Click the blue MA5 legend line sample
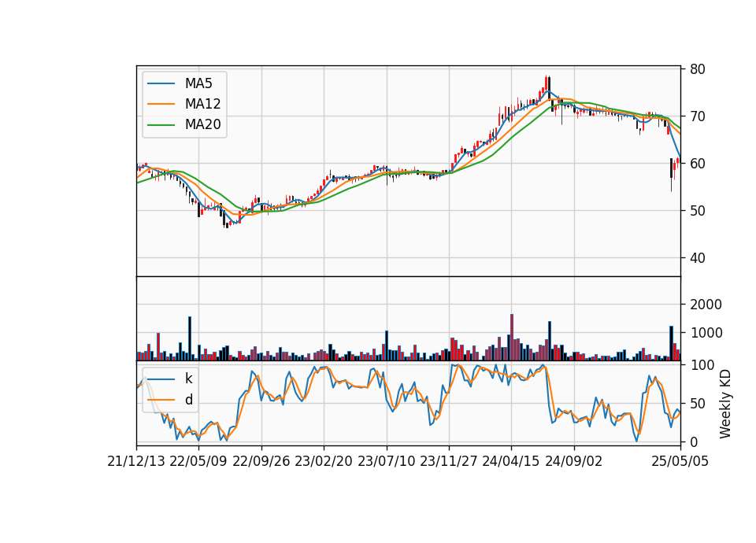This screenshot has width=756, height=543. (161, 83)
